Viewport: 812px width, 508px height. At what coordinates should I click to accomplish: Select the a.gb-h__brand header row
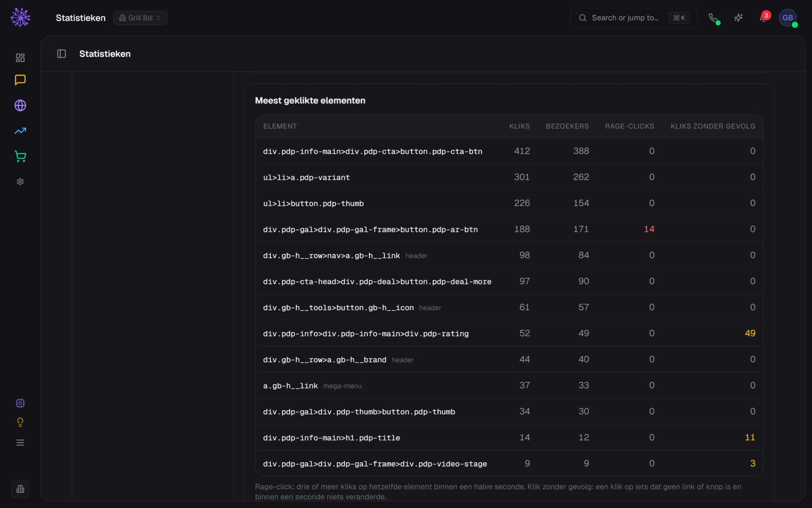click(509, 359)
